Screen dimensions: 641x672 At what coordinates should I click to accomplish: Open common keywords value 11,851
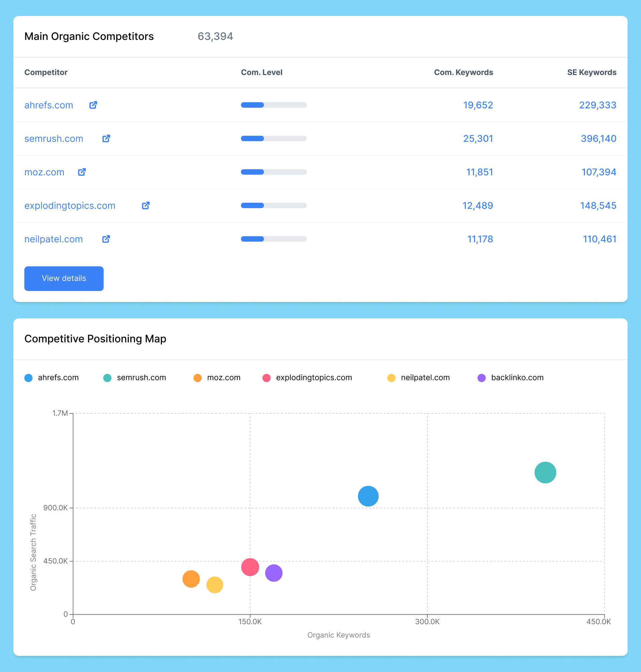(x=480, y=172)
